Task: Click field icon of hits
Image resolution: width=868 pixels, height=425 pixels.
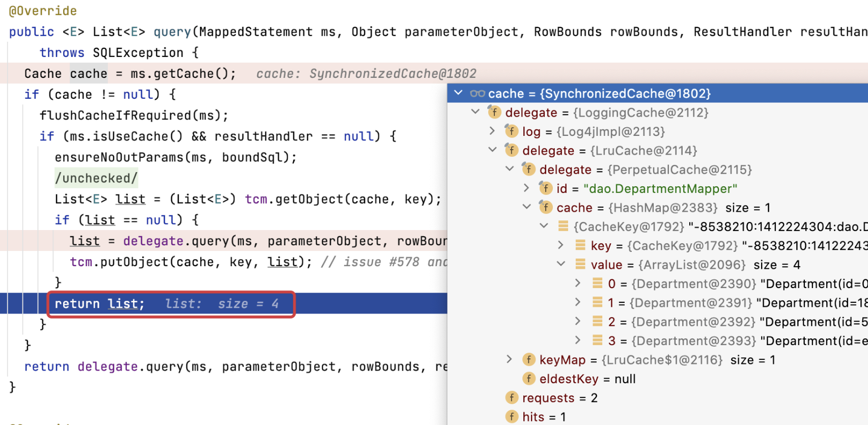Action: (512, 417)
